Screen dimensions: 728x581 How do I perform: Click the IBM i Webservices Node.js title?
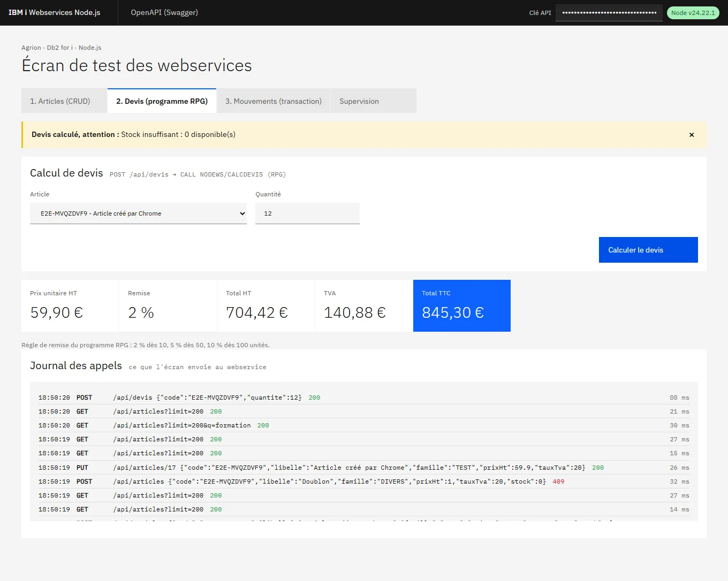pyautogui.click(x=55, y=12)
